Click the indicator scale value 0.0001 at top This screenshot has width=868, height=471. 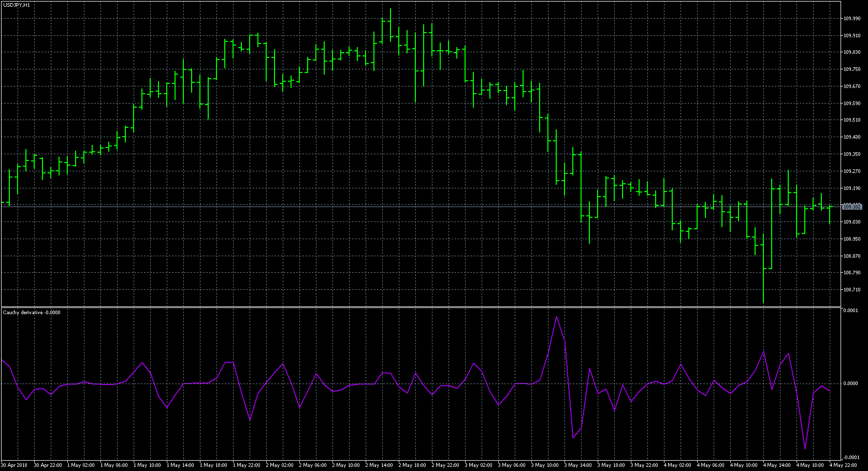(851, 311)
